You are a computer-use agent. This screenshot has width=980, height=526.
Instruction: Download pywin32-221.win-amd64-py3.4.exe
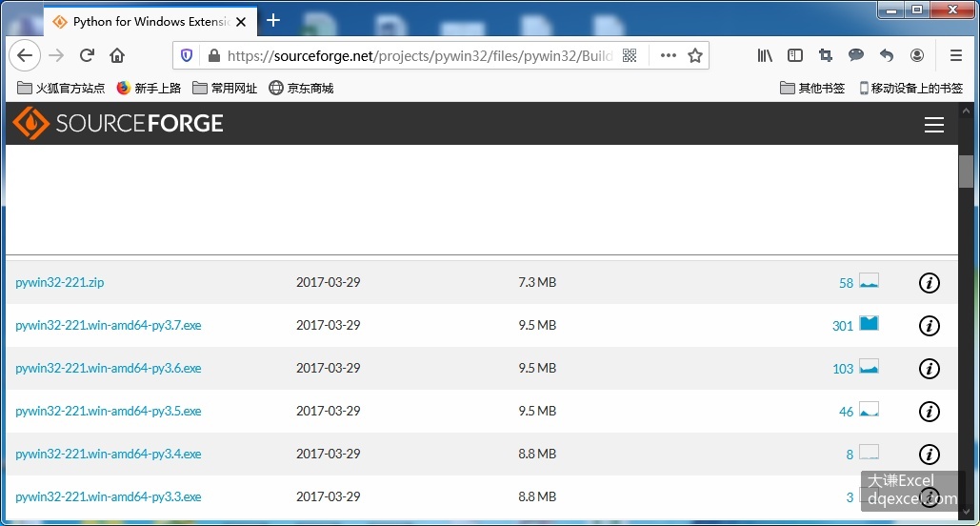pyautogui.click(x=109, y=455)
